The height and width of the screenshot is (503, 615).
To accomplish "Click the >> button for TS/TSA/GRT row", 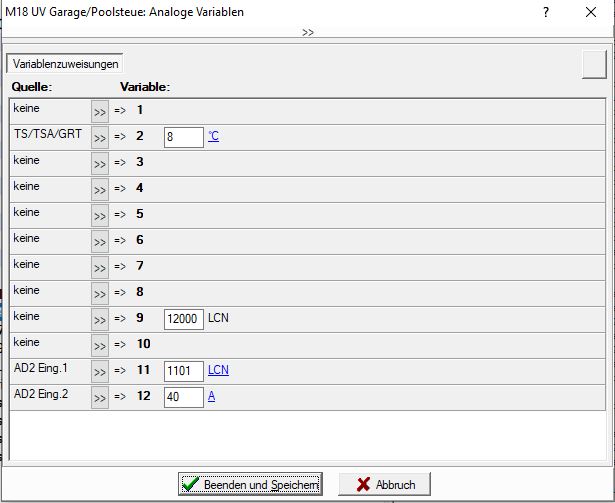I will point(99,137).
